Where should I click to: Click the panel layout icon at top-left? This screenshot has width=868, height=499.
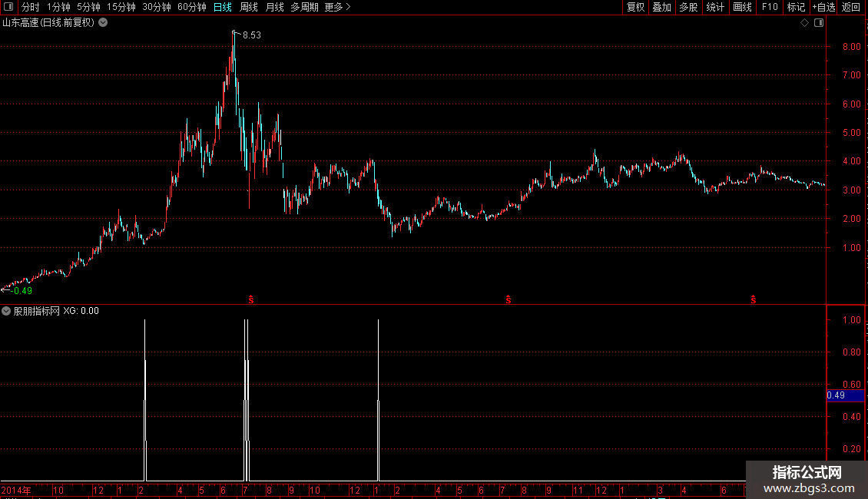[8, 7]
